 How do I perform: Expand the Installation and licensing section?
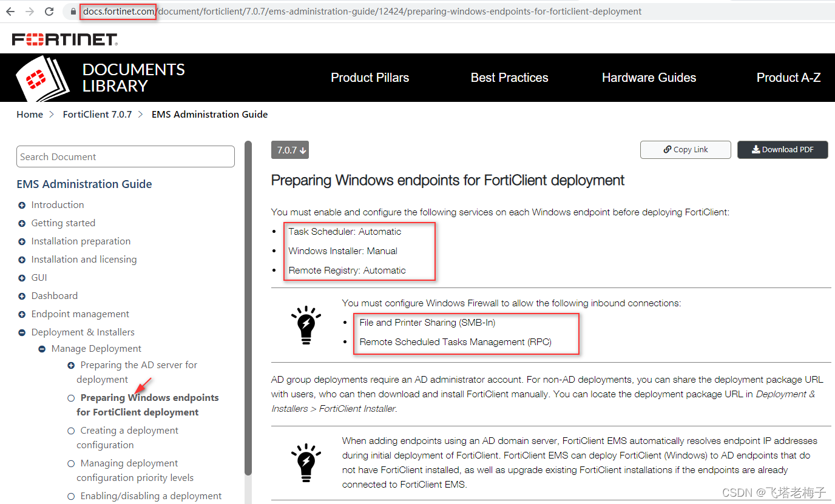tap(22, 260)
